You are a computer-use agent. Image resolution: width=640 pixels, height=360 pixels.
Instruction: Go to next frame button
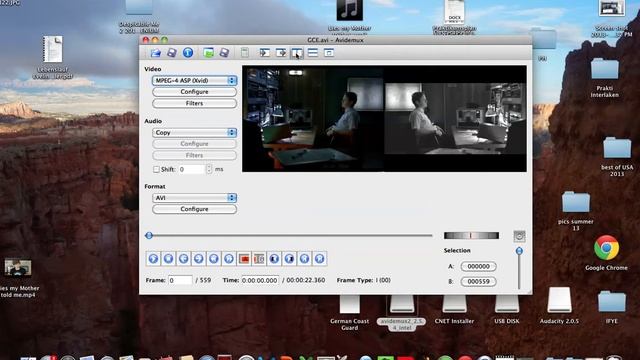tap(199, 258)
